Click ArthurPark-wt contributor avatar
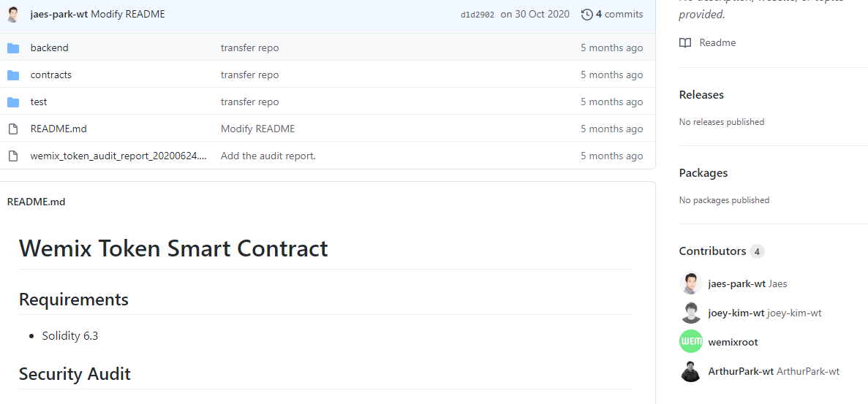This screenshot has height=404, width=868. [x=690, y=371]
